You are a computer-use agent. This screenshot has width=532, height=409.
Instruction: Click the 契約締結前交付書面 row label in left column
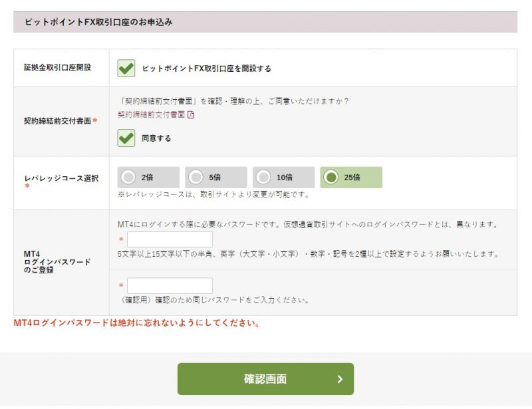tap(59, 121)
